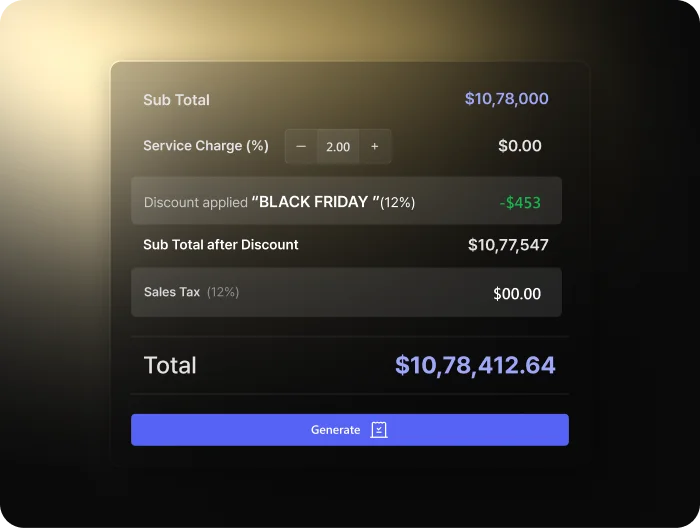700x528 pixels.
Task: Select the Total amount $10,78,412.64
Action: tap(475, 366)
